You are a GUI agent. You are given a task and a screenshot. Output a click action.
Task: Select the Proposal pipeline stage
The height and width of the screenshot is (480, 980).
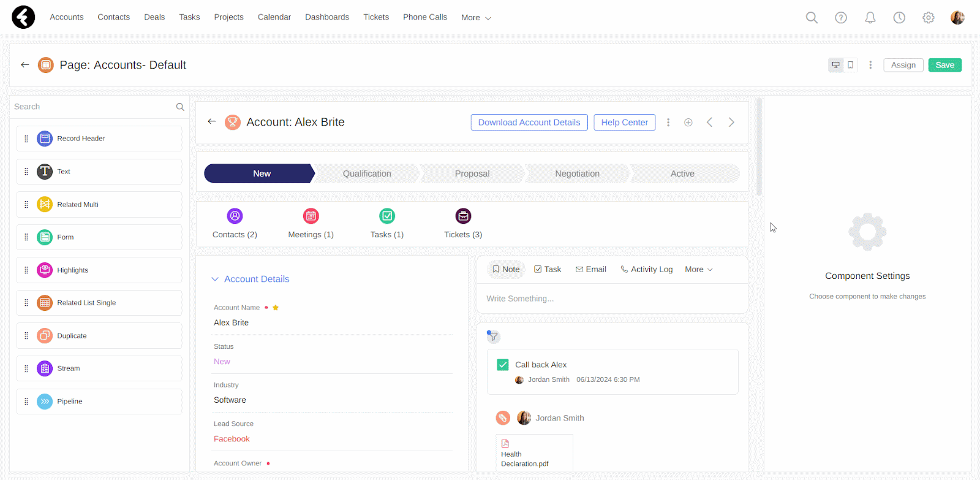pyautogui.click(x=472, y=173)
